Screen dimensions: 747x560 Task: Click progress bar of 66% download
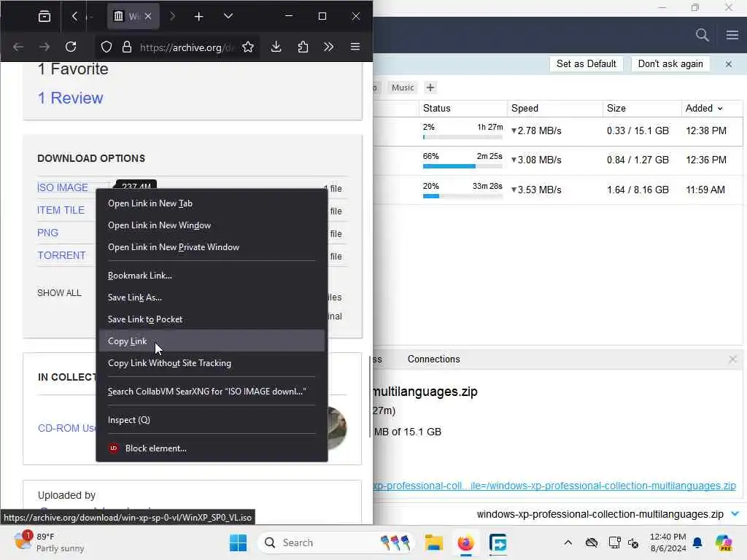click(462, 166)
